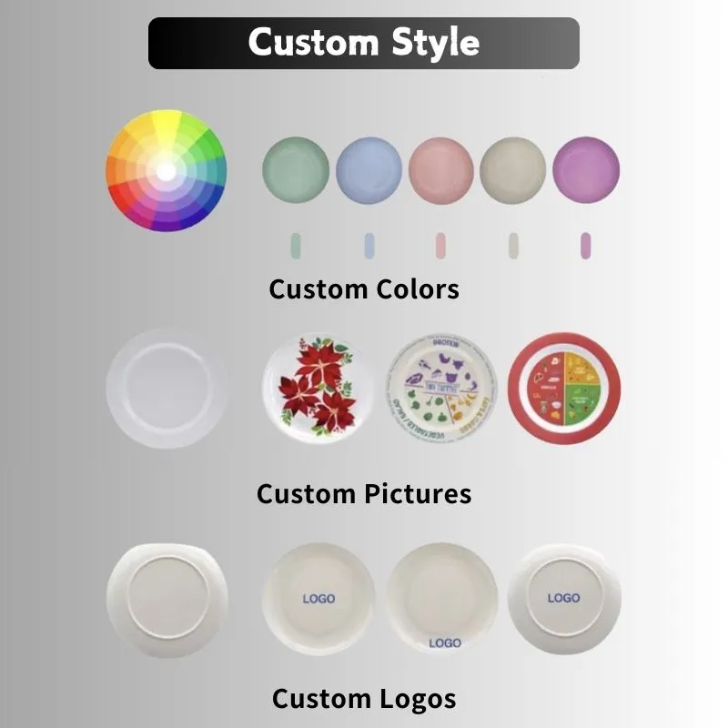The height and width of the screenshot is (728, 728).
Task: Click the Custom Logos heading
Action: point(364,699)
